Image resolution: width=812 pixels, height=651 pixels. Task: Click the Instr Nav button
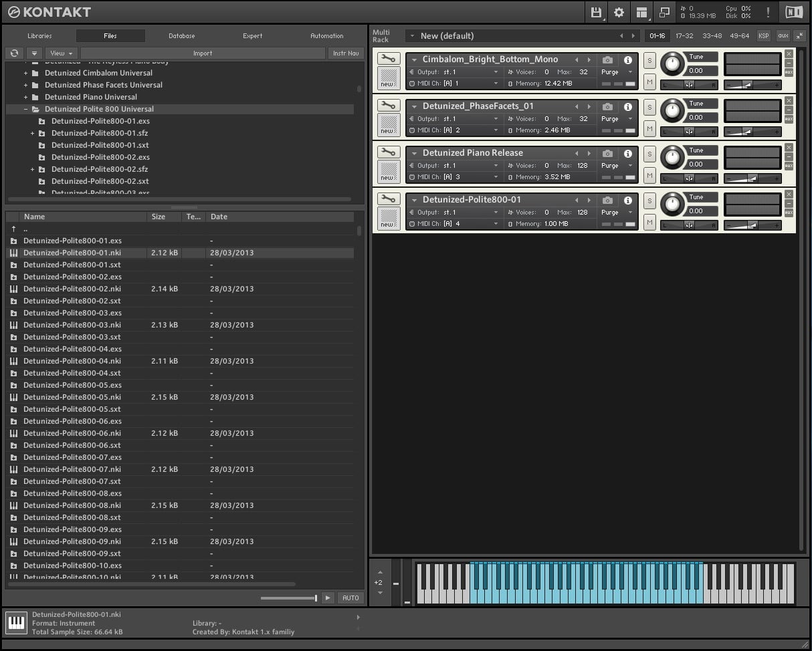(x=346, y=53)
